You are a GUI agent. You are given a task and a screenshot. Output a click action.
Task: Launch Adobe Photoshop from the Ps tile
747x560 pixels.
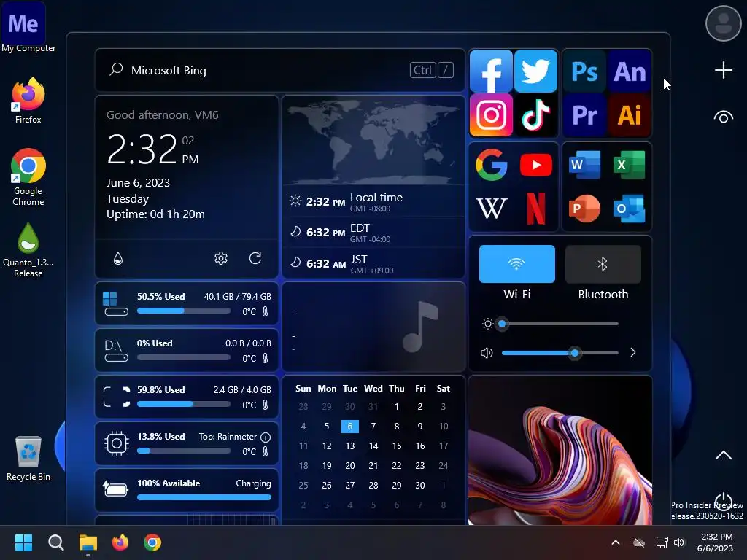584,71
